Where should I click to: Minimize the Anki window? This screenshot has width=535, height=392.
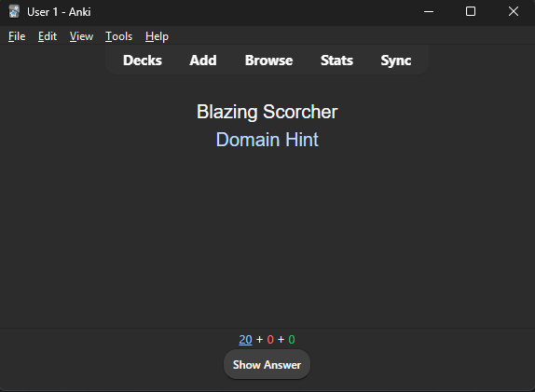tap(429, 11)
